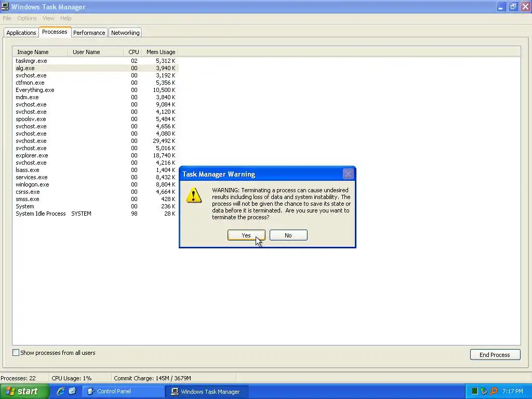Viewport: 532px width, 399px height.
Task: Select the services.exe process
Action: (x=96, y=178)
